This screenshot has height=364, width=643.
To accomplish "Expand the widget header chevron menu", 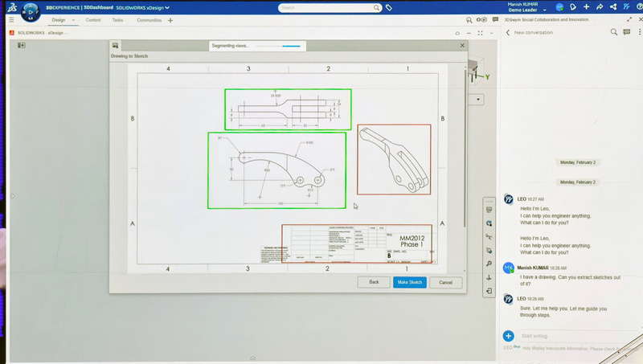I will click(491, 33).
